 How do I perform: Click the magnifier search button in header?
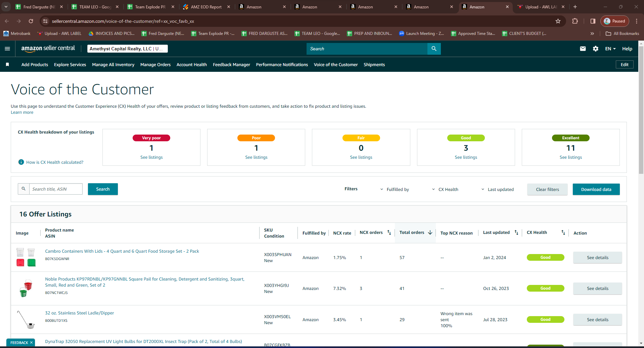click(434, 49)
